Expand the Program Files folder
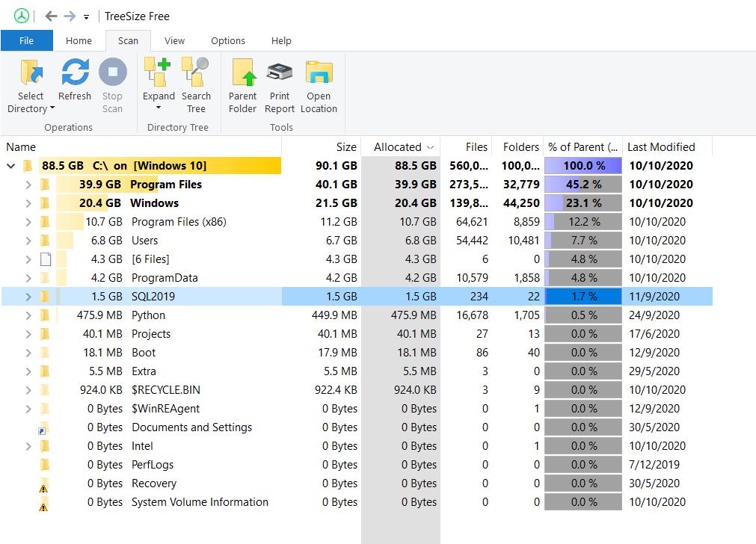756x544 pixels. [28, 185]
